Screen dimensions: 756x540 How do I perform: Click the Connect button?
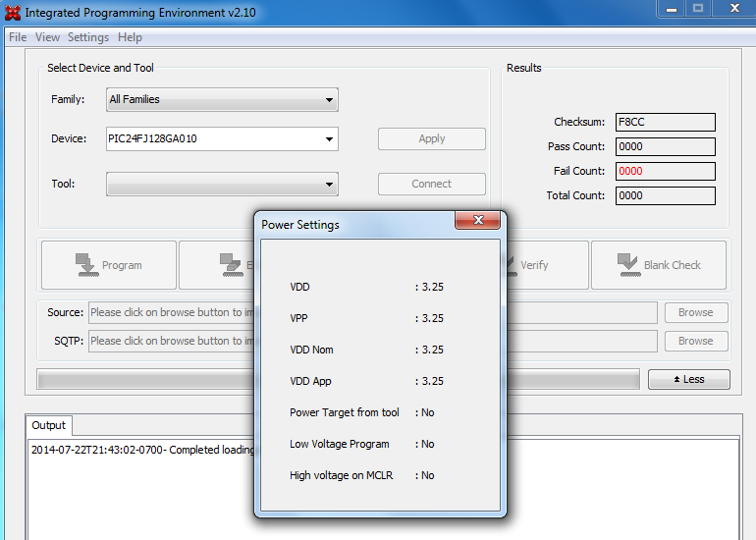pyautogui.click(x=432, y=185)
